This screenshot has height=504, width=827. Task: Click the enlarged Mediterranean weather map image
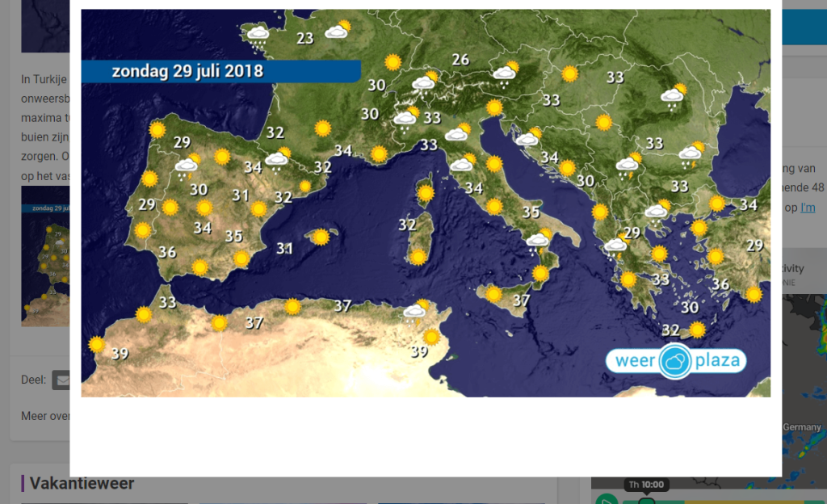coord(426,203)
